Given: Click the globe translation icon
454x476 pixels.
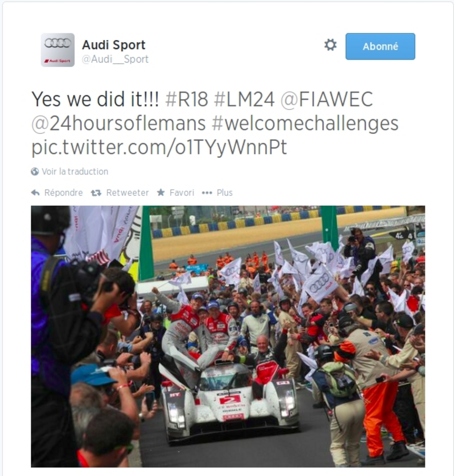Looking at the screenshot, I should pyautogui.click(x=35, y=172).
